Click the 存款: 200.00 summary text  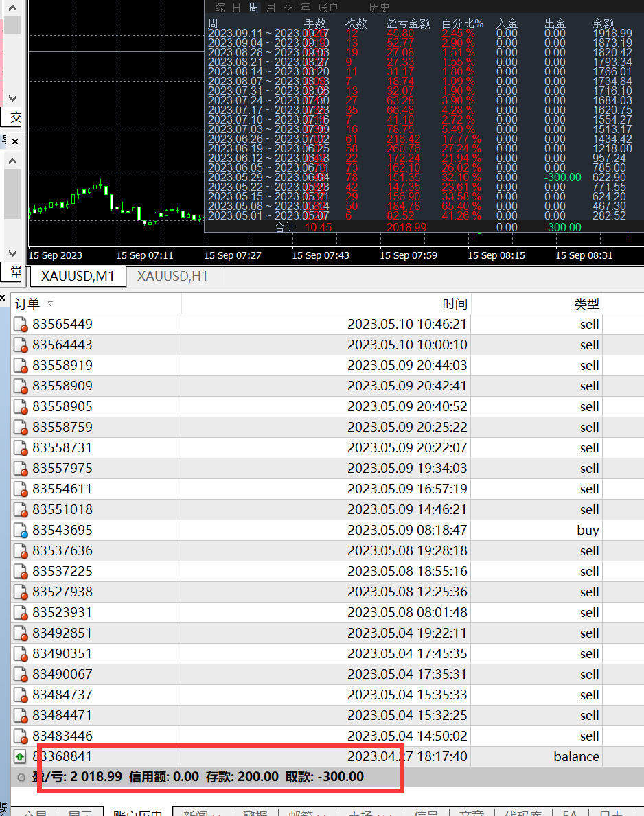[242, 777]
